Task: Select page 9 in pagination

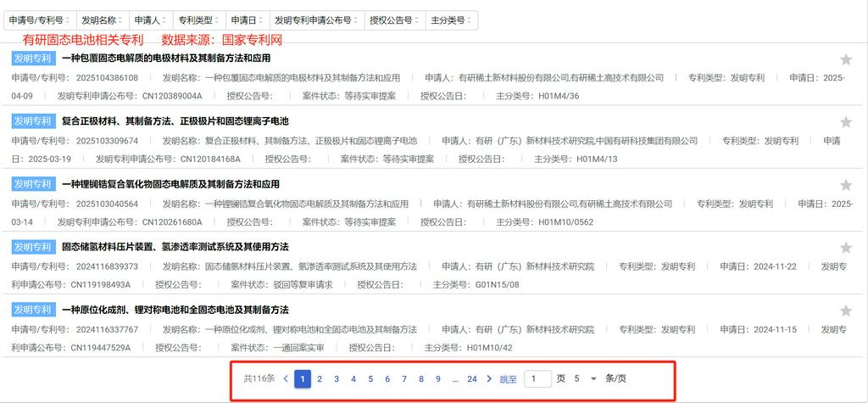Action: [x=438, y=379]
